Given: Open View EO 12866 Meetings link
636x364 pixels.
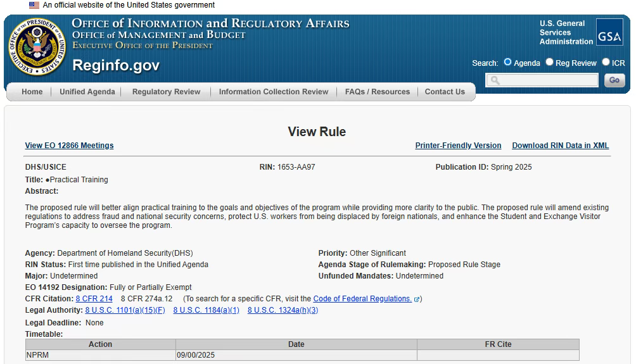Looking at the screenshot, I should click(x=69, y=146).
